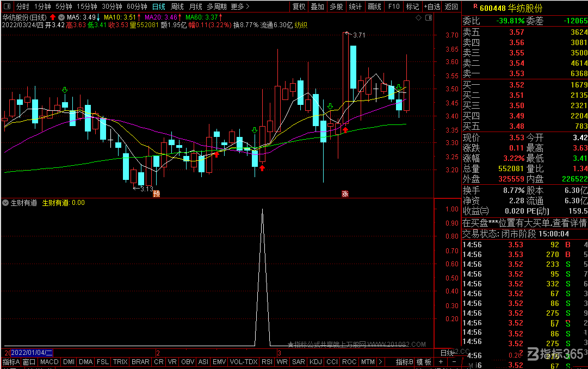Select the WR indicator

pyautogui.click(x=282, y=362)
